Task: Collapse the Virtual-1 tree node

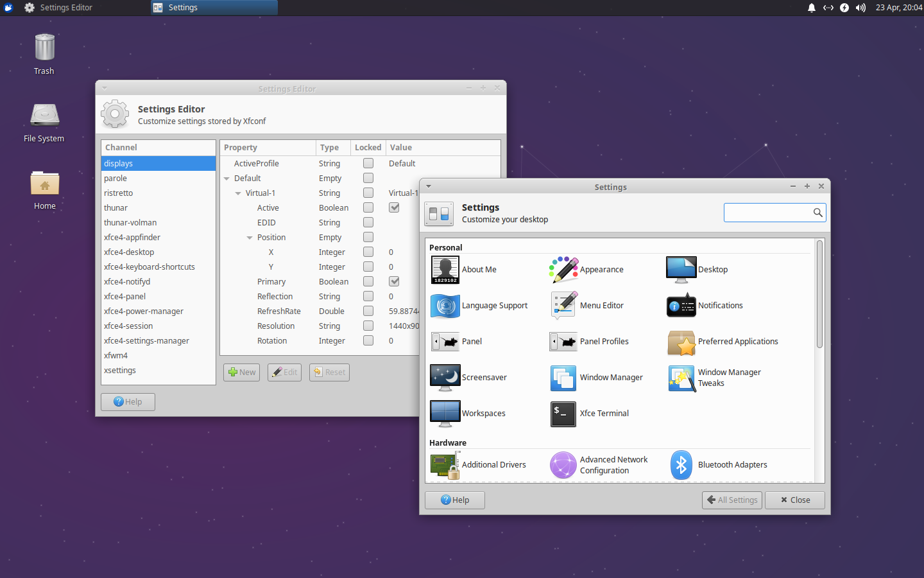Action: coord(238,193)
